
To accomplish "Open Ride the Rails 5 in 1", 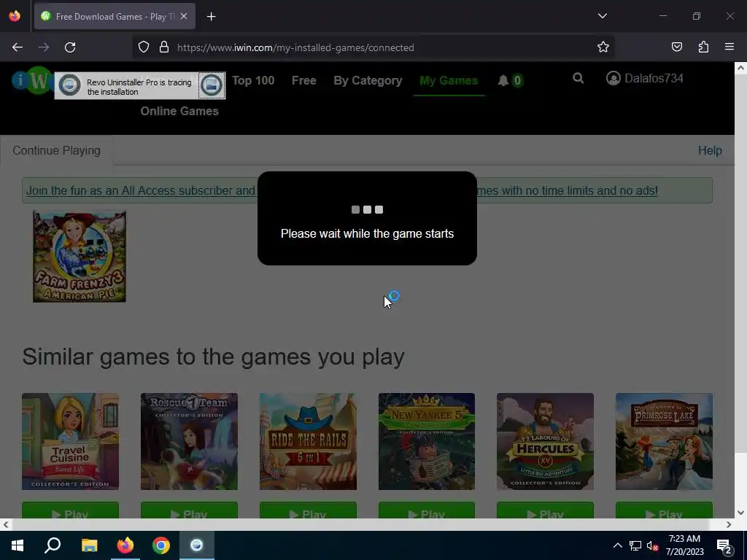I will [x=308, y=441].
